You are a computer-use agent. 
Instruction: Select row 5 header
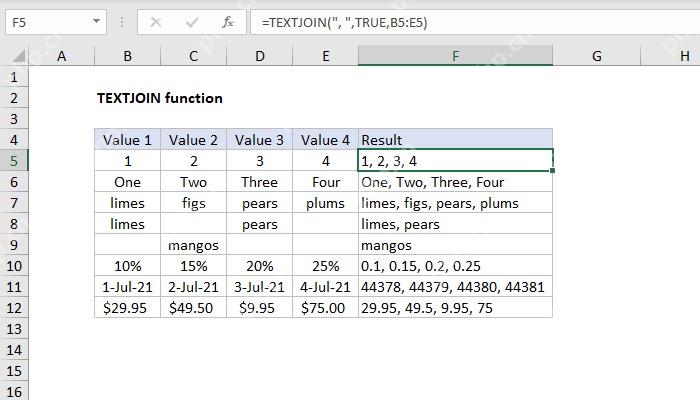pyautogui.click(x=14, y=161)
